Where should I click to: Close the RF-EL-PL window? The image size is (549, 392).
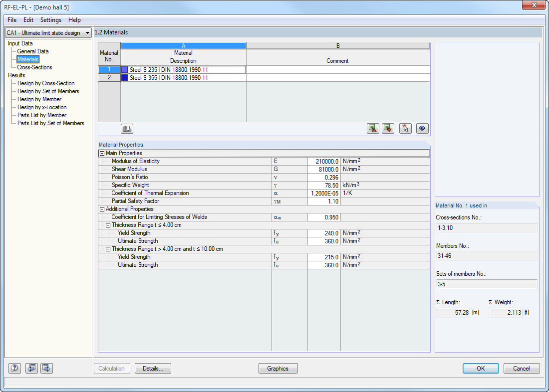pyautogui.click(x=535, y=5)
